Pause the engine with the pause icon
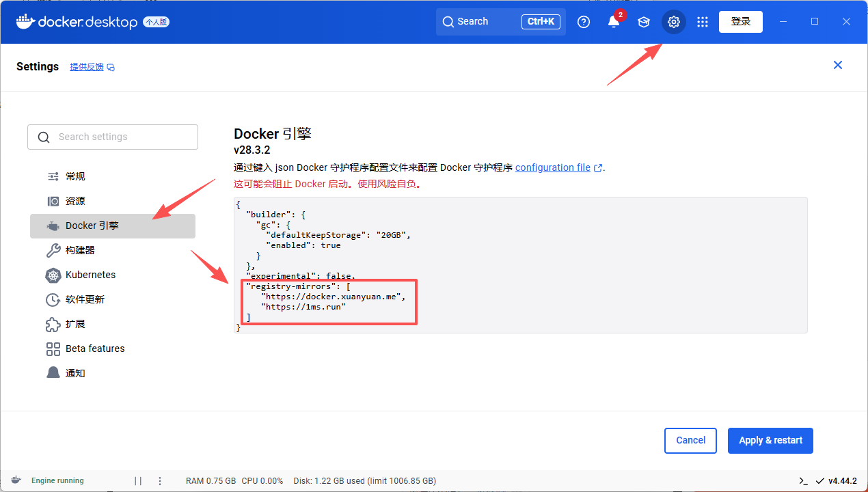Viewport: 868px width, 492px height. point(138,480)
